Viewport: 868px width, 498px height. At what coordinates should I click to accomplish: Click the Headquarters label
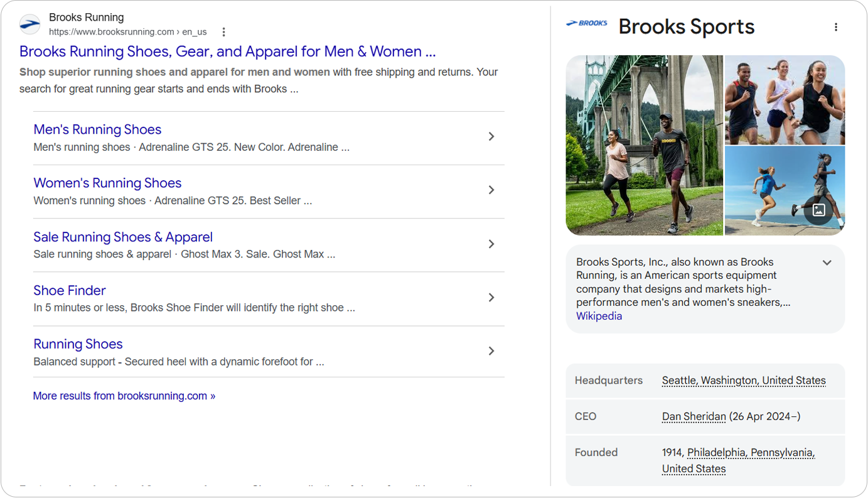click(609, 381)
